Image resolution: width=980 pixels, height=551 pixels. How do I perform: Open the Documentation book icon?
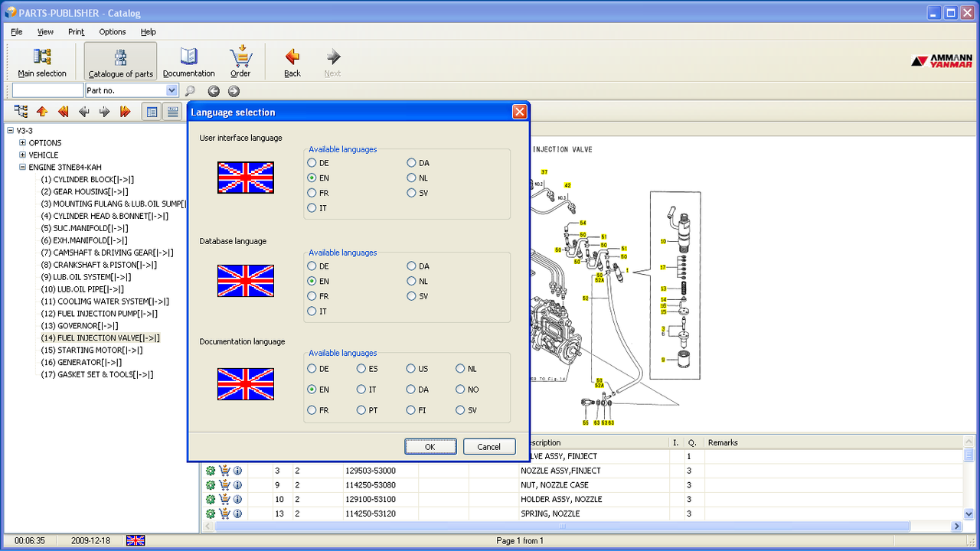pos(188,57)
